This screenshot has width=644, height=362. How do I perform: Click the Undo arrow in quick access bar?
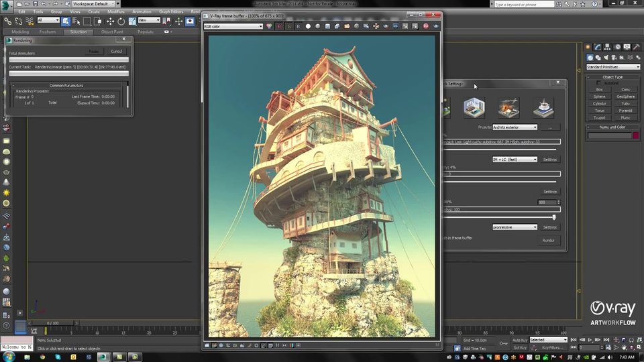(x=44, y=4)
